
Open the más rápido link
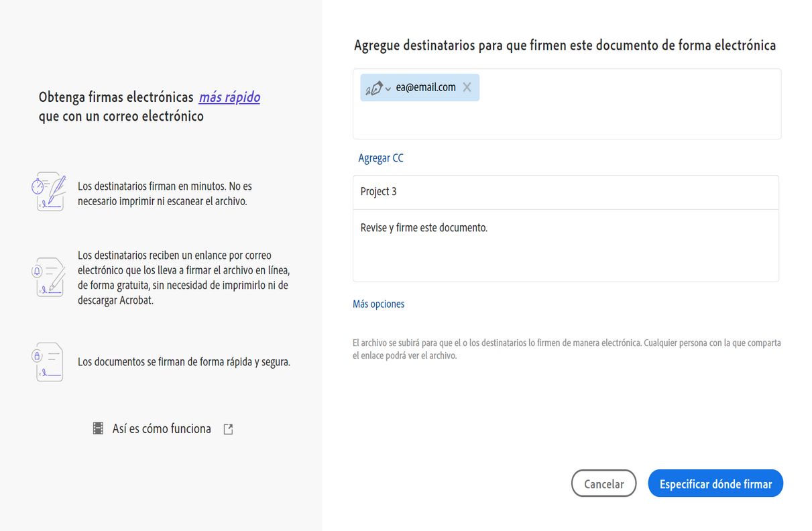click(229, 97)
